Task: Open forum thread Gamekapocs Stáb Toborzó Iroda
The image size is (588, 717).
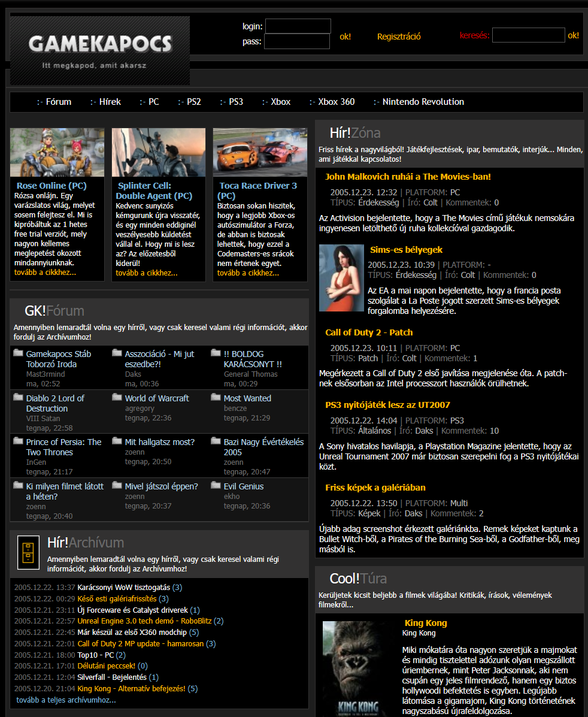Action: click(59, 359)
